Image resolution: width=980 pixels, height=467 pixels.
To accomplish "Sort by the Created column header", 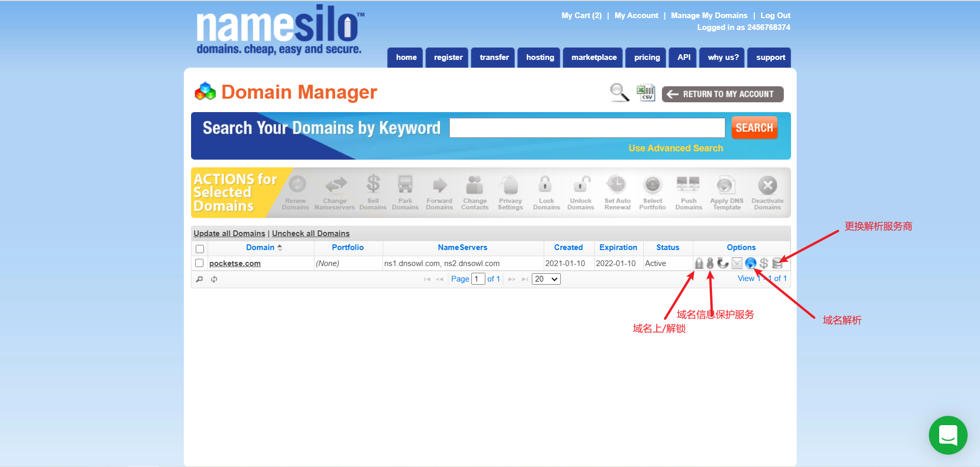I will (x=568, y=247).
